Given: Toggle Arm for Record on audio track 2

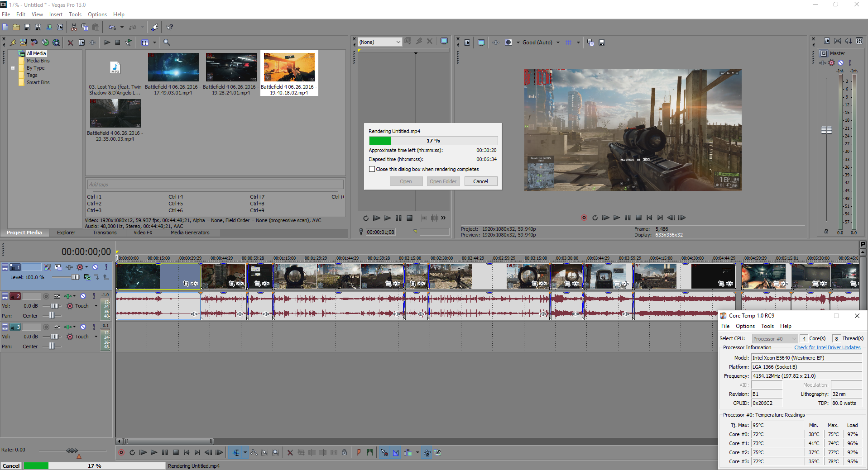Looking at the screenshot, I should (46, 296).
